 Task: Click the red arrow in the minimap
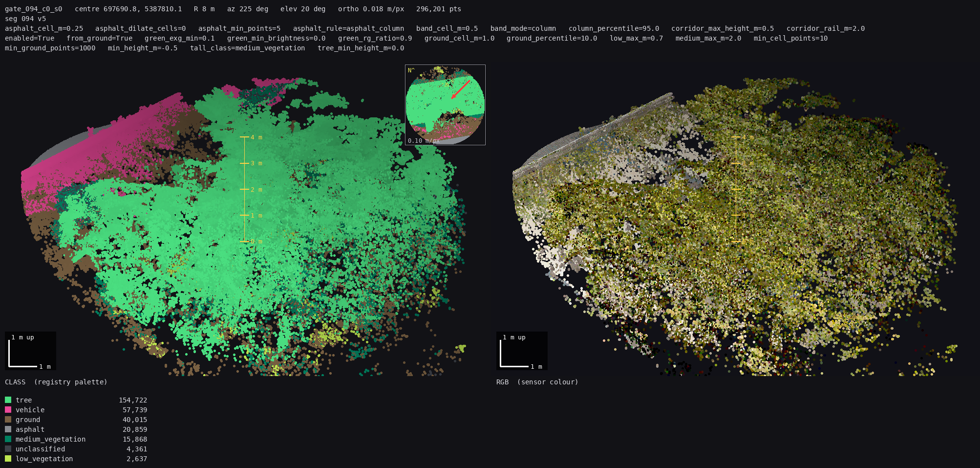click(x=460, y=89)
